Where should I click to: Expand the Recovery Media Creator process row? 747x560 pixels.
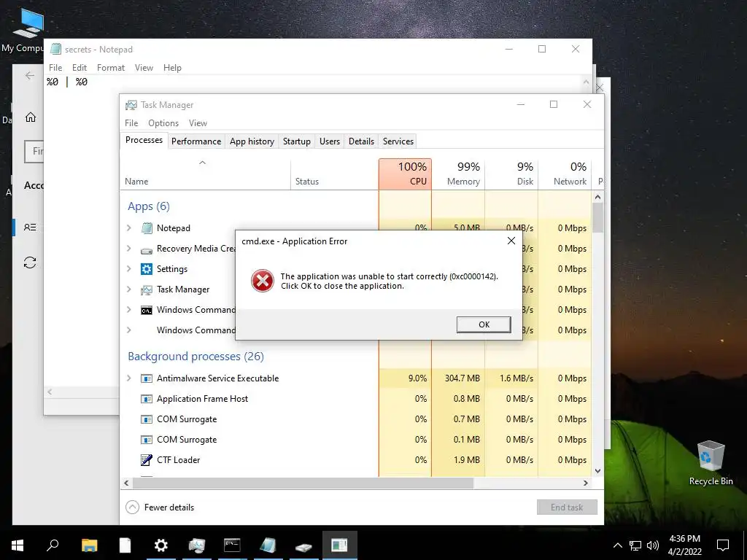point(128,249)
